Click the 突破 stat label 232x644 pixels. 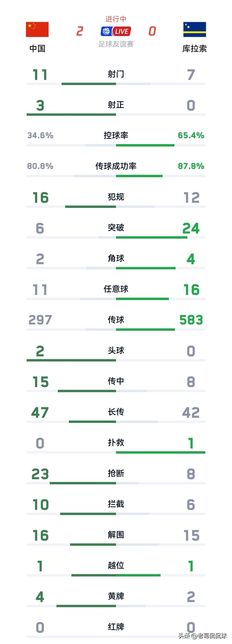(116, 228)
